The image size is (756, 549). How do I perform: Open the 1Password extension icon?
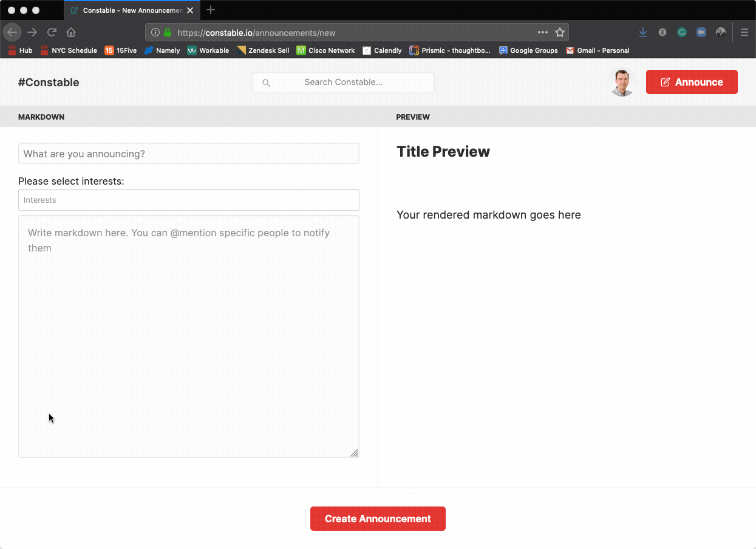pos(721,32)
